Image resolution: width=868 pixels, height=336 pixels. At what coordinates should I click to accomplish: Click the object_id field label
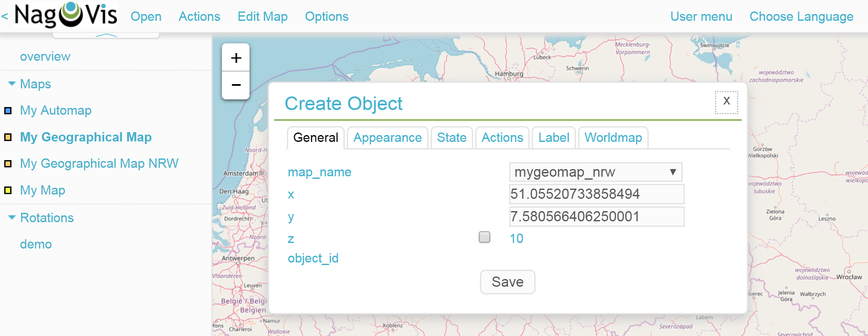(x=313, y=258)
